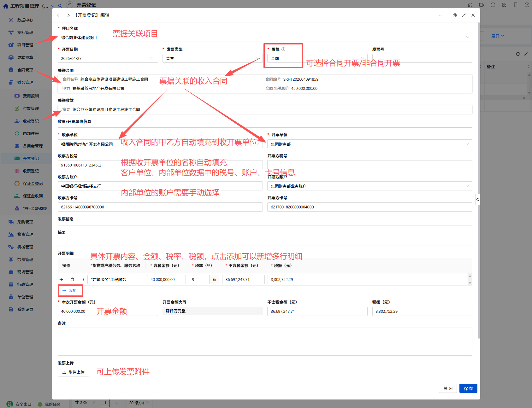Select 保证金登记 sidebar item
The width and height of the screenshot is (532, 408).
point(33,184)
